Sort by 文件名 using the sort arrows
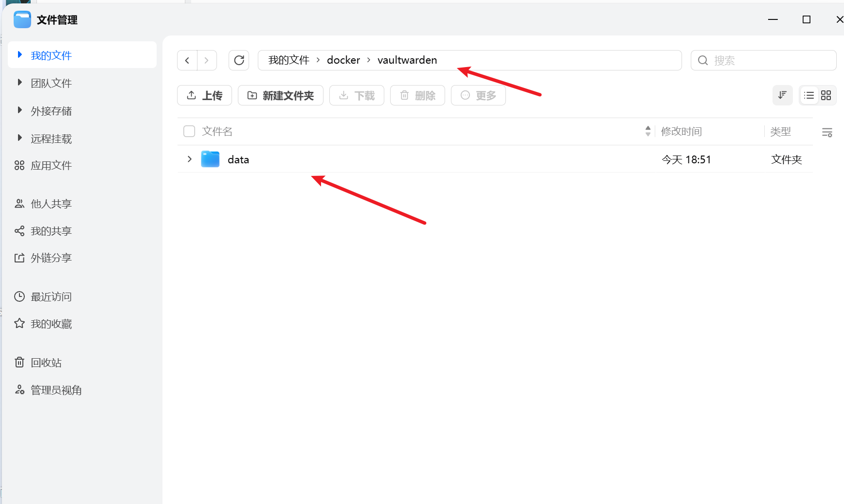The image size is (844, 504). click(648, 131)
